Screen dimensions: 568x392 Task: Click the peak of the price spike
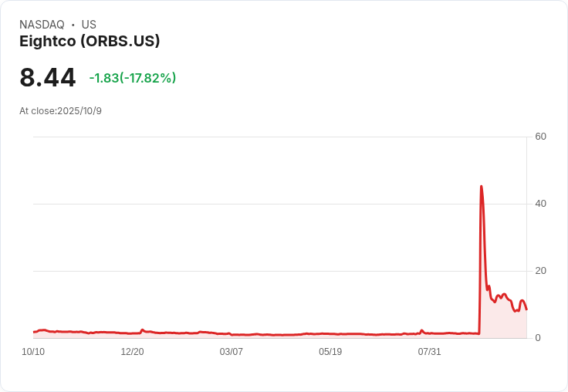point(482,186)
